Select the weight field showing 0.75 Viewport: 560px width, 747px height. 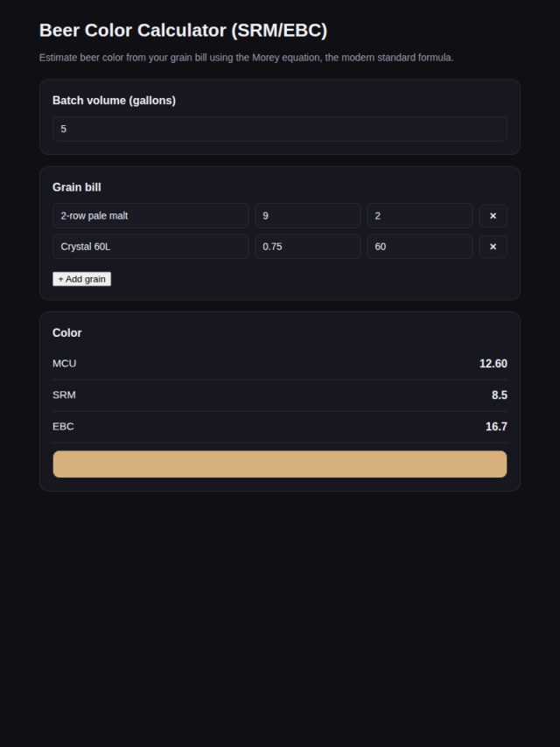coord(308,247)
